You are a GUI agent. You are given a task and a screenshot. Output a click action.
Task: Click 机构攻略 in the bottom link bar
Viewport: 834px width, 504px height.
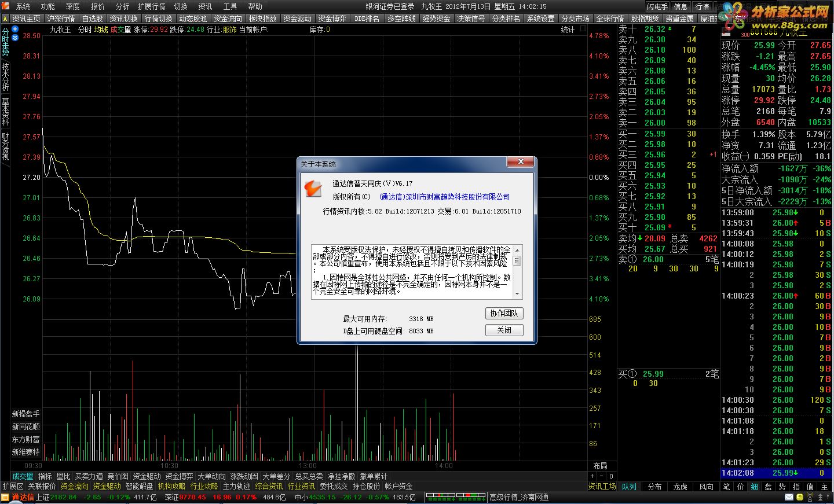(x=171, y=487)
